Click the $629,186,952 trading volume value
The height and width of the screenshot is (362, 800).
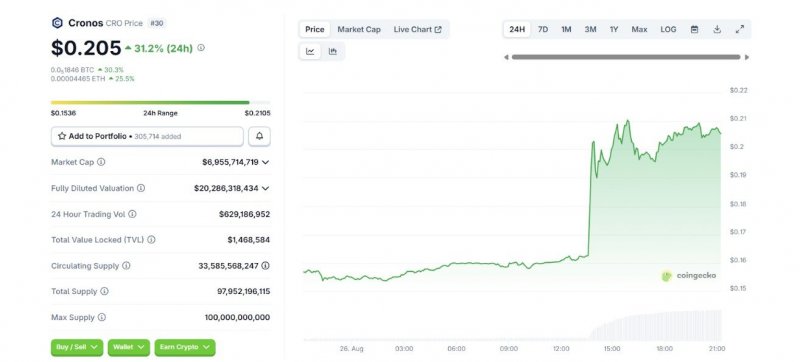coord(244,214)
